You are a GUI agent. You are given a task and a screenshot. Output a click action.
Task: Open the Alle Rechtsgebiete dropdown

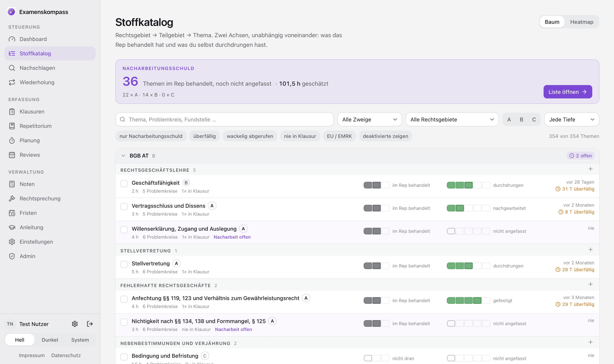[452, 120]
